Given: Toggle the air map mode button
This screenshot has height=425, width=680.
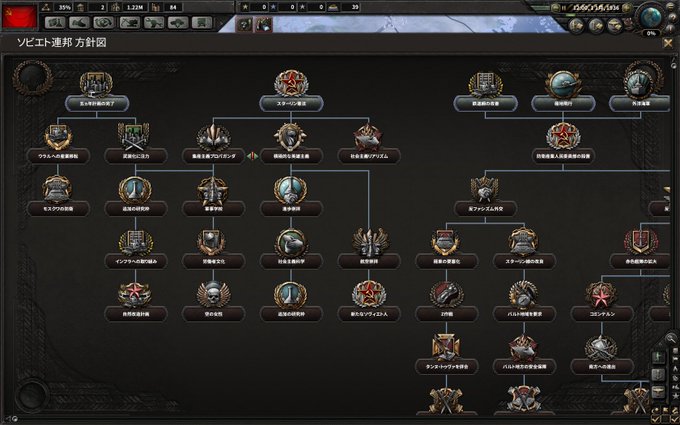Looking at the screenshot, I should (658, 392).
